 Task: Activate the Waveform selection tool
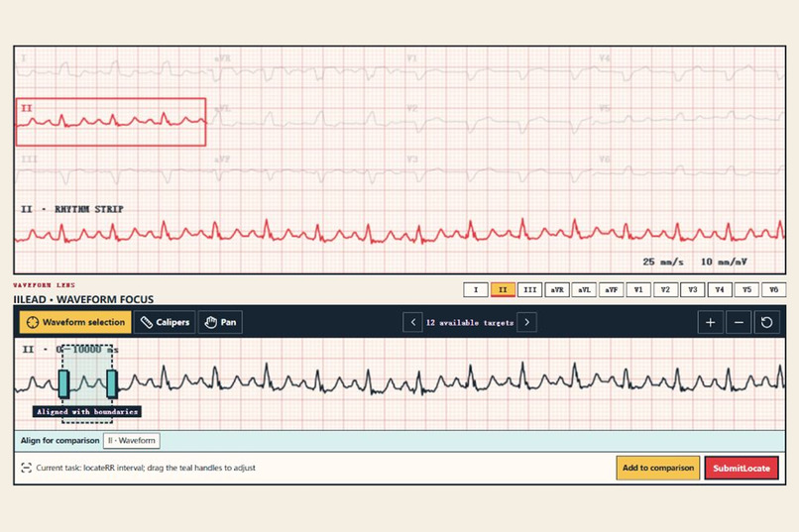(75, 322)
